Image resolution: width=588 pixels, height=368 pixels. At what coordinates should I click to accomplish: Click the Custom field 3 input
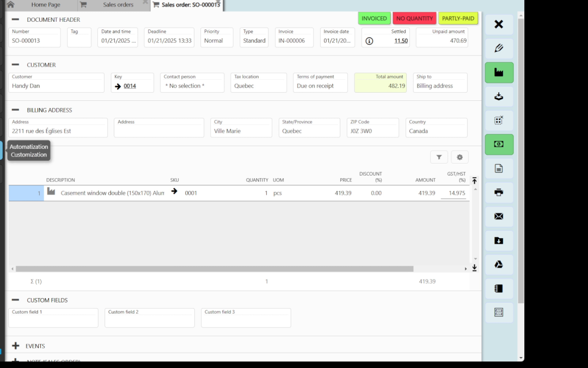[x=246, y=318]
